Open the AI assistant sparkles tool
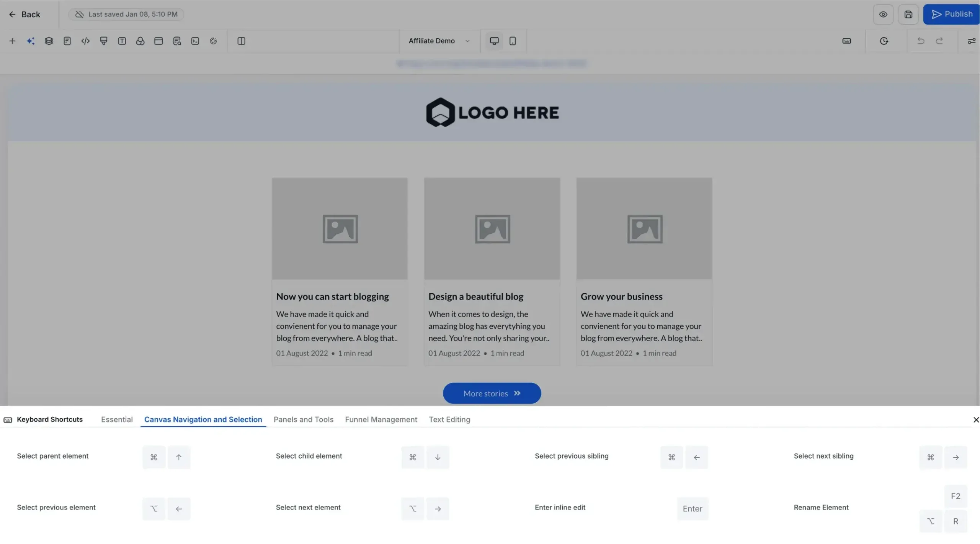This screenshot has height=544, width=980. 31,41
